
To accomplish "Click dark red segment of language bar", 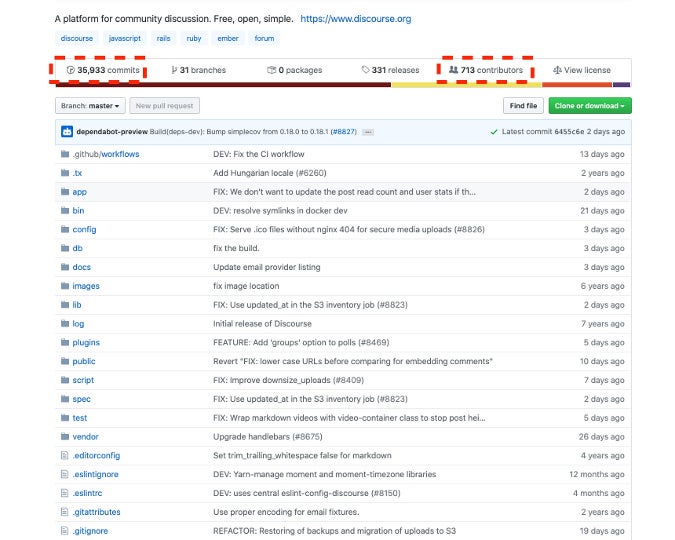I will [x=223, y=85].
